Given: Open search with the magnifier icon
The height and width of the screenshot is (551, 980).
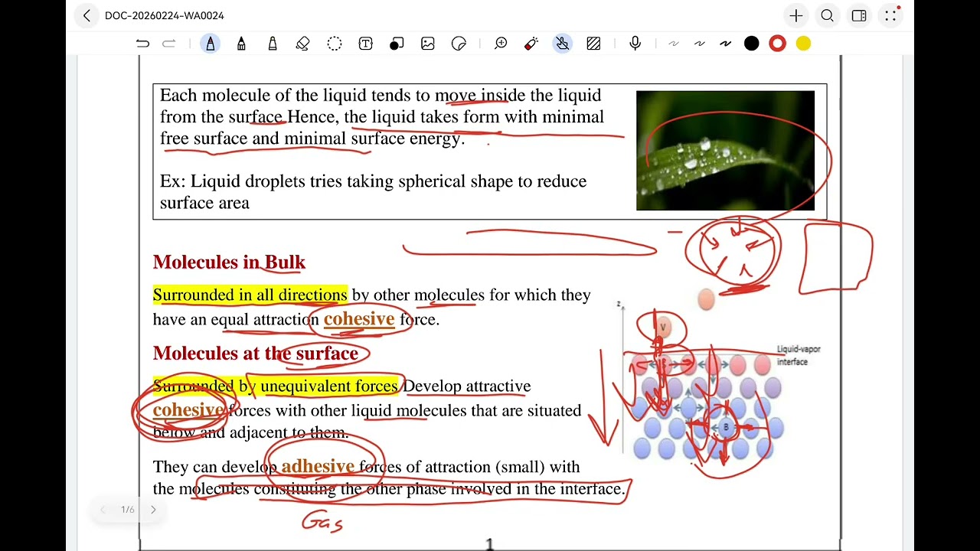Looking at the screenshot, I should point(828,15).
